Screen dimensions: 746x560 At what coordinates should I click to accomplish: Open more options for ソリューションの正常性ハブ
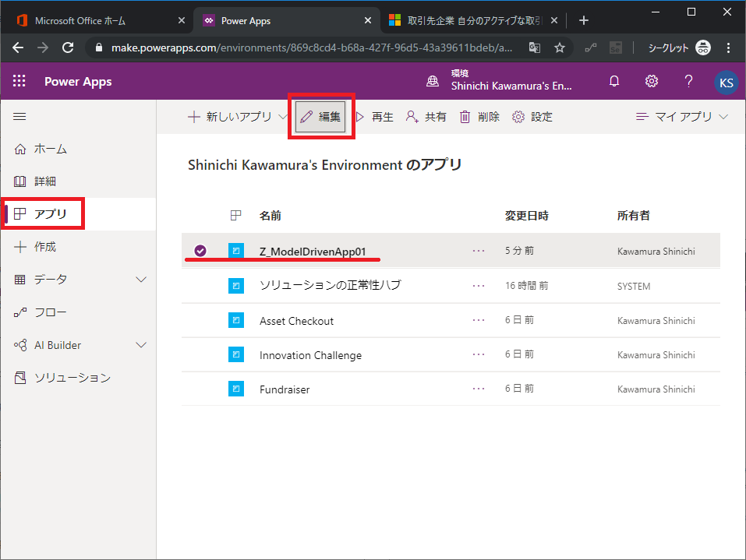click(479, 286)
